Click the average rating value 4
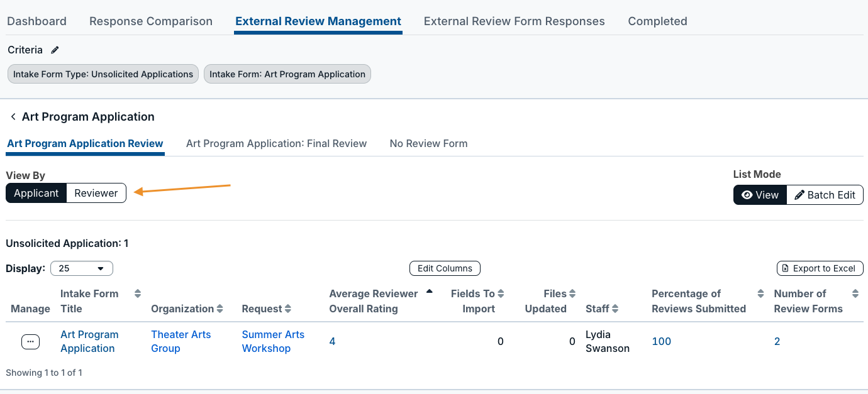 [332, 341]
